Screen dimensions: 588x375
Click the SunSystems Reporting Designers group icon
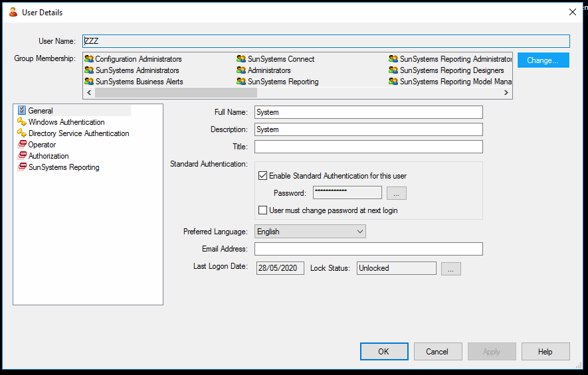[393, 70]
